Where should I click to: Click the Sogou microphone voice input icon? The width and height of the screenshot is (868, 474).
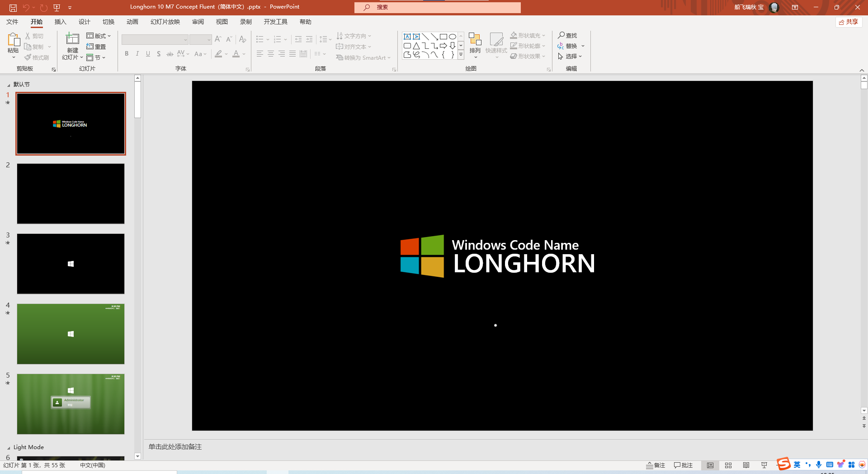tap(819, 465)
